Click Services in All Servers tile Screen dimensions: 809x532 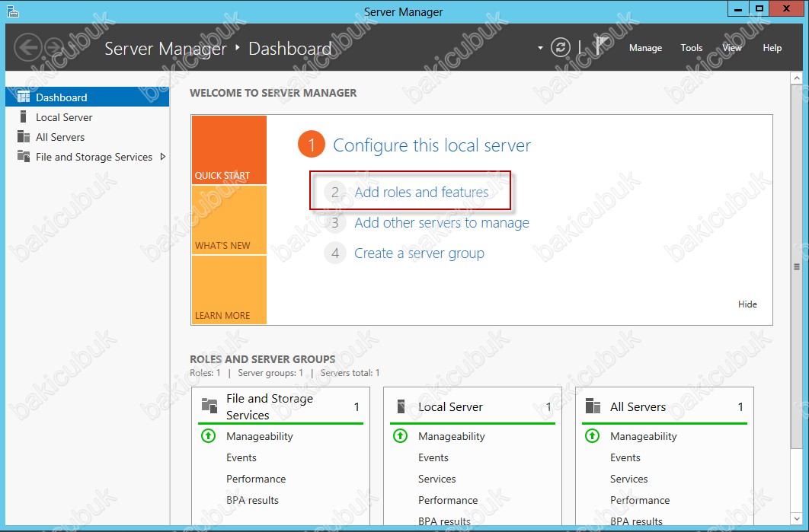click(x=629, y=479)
